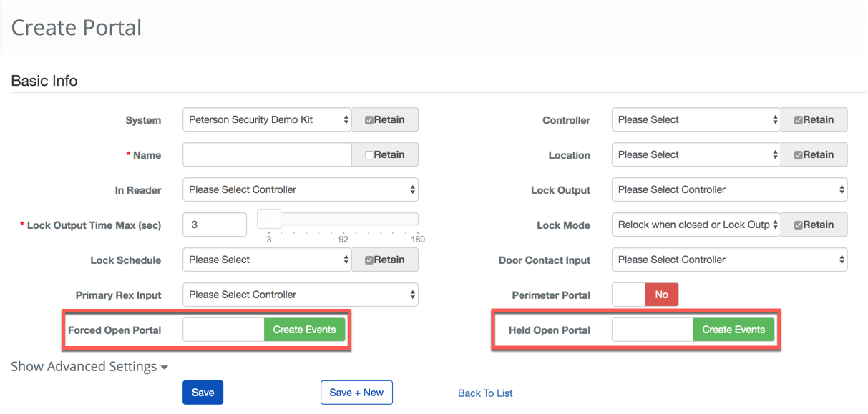Switch the Perimeter Portal toggle
Screen dimensions: 868x414
pos(645,295)
